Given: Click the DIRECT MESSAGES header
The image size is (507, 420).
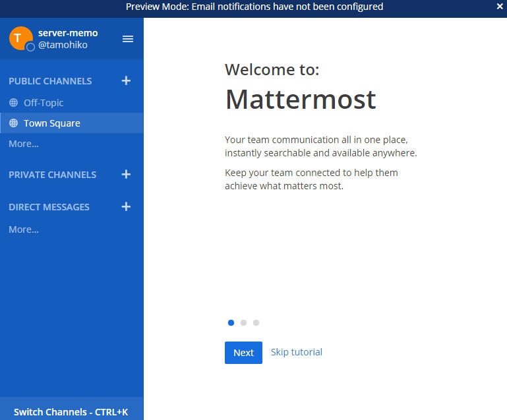Looking at the screenshot, I should tap(49, 207).
